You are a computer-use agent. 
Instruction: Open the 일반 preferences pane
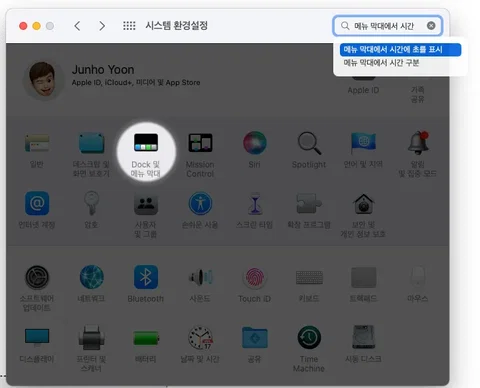click(x=37, y=150)
